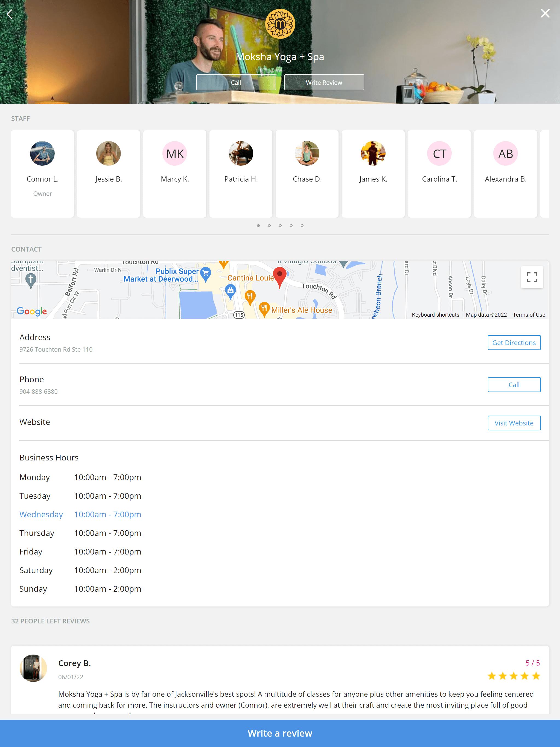Click Sunday 10:00am - 2:00pm hours
560x747 pixels.
click(80, 589)
